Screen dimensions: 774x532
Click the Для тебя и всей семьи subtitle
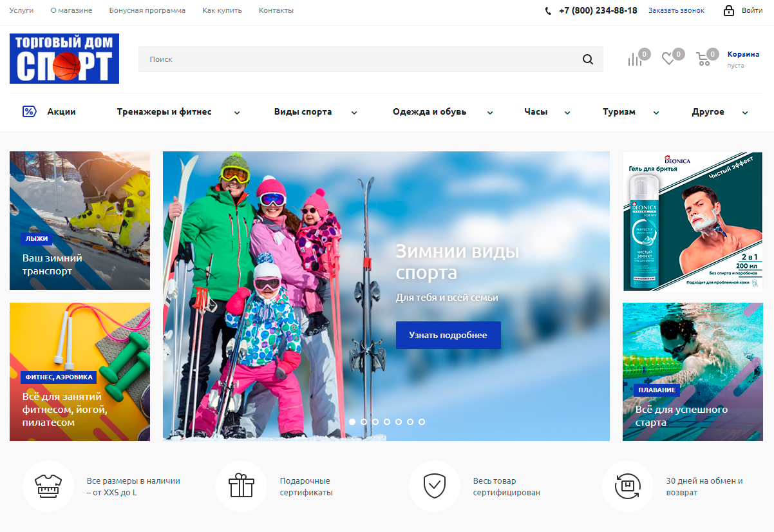click(x=447, y=298)
